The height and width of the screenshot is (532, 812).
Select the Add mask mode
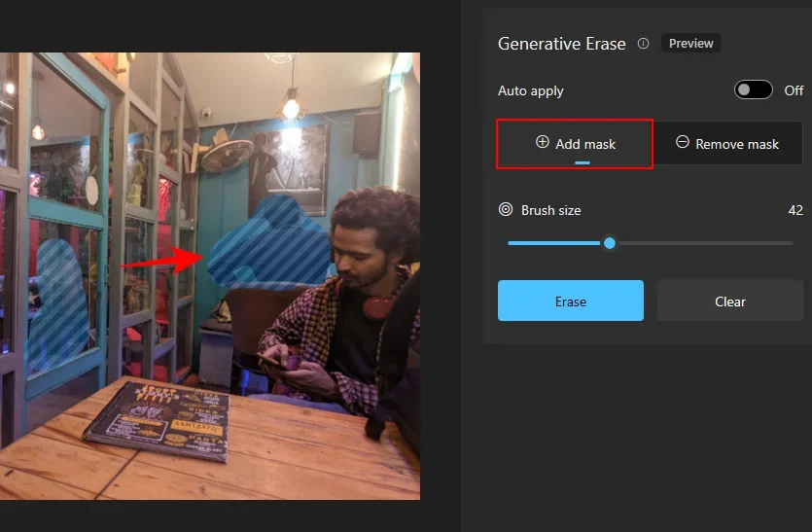[x=575, y=144]
